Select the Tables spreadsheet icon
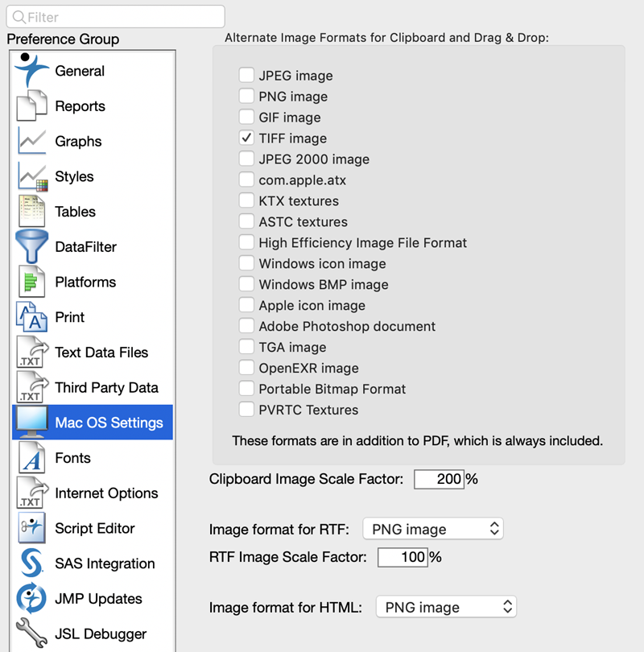The image size is (644, 652). point(31,211)
